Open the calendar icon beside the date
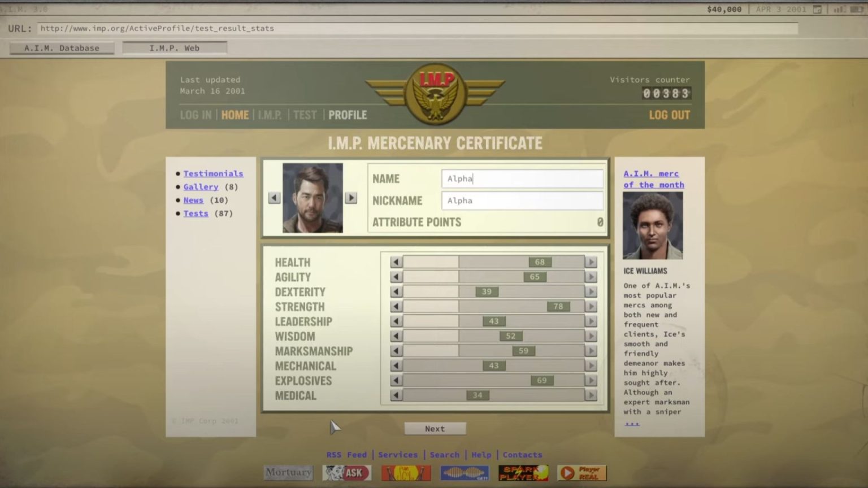 click(x=817, y=9)
